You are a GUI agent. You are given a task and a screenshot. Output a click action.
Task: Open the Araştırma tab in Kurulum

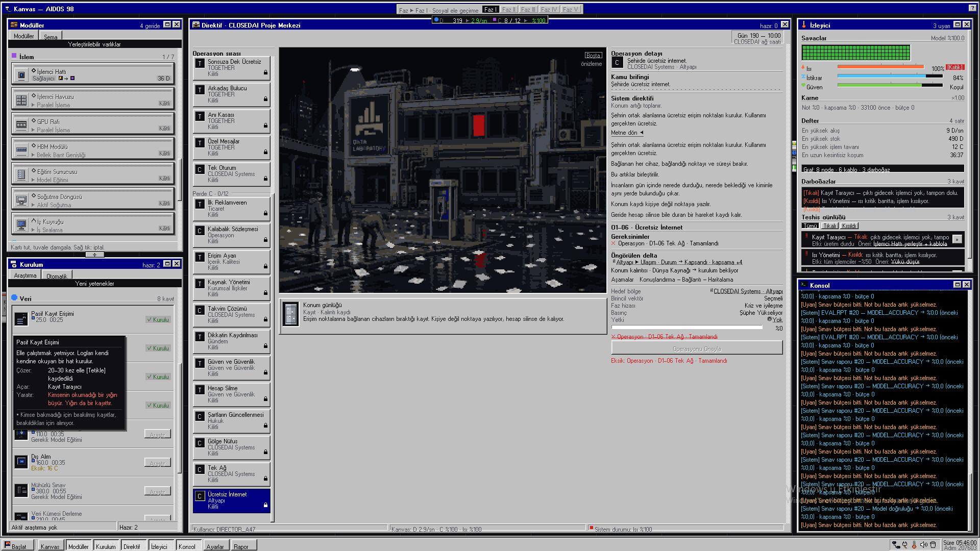(x=25, y=275)
